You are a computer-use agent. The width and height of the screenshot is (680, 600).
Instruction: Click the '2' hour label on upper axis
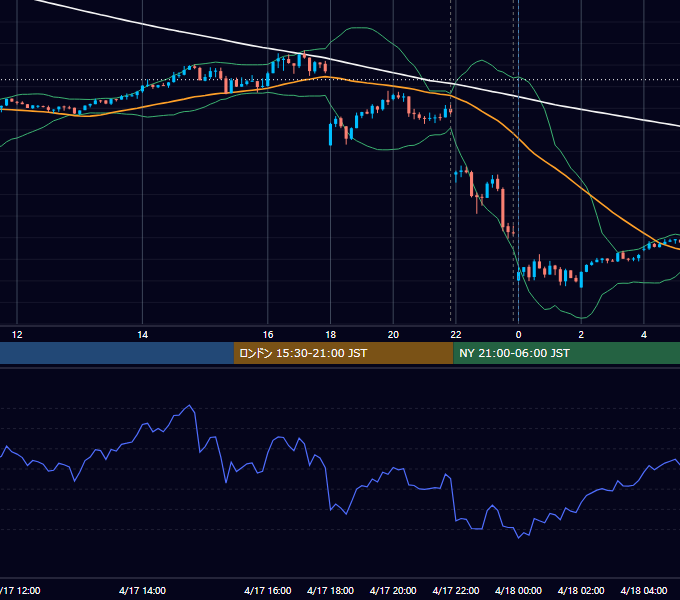point(581,335)
